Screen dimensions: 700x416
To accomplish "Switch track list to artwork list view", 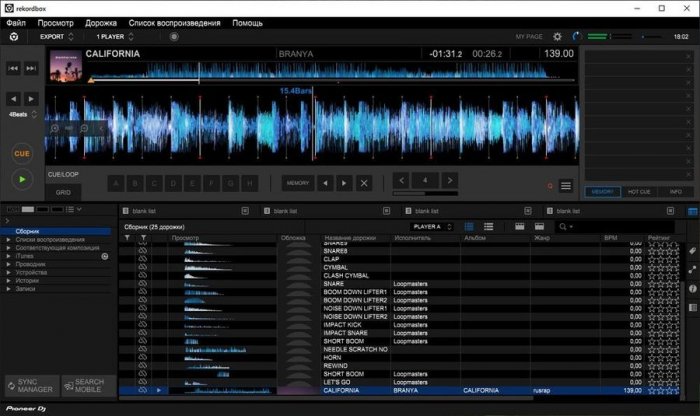I will coord(491,227).
